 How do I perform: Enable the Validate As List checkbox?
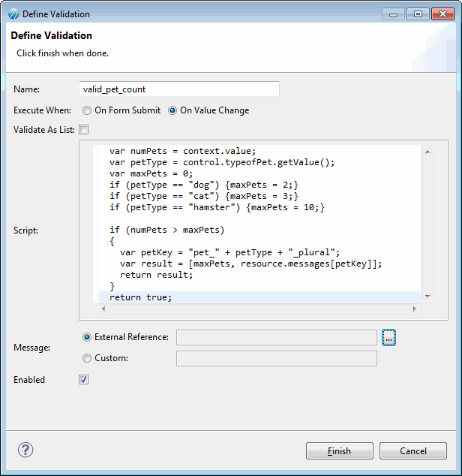tap(84, 130)
